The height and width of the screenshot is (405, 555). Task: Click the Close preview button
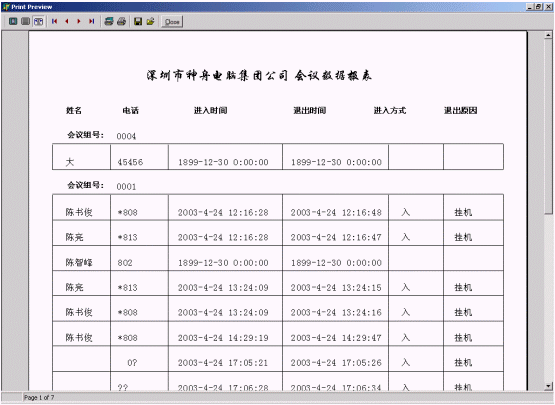pyautogui.click(x=172, y=22)
